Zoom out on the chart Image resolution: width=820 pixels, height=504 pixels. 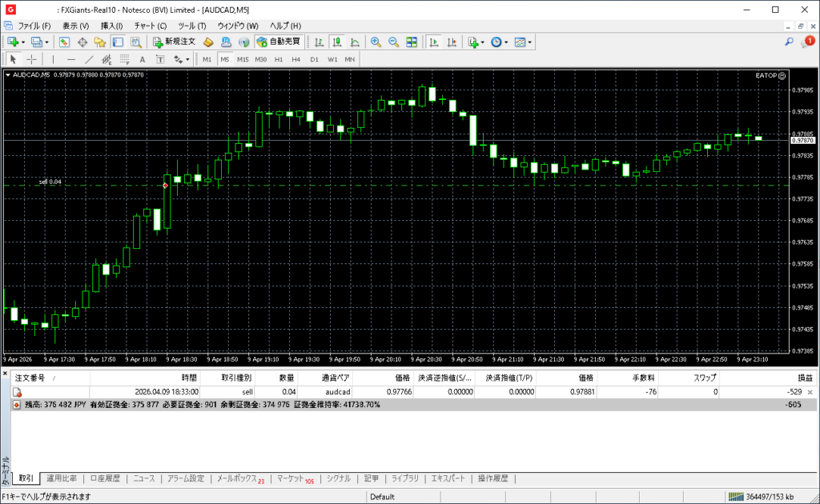(x=393, y=42)
